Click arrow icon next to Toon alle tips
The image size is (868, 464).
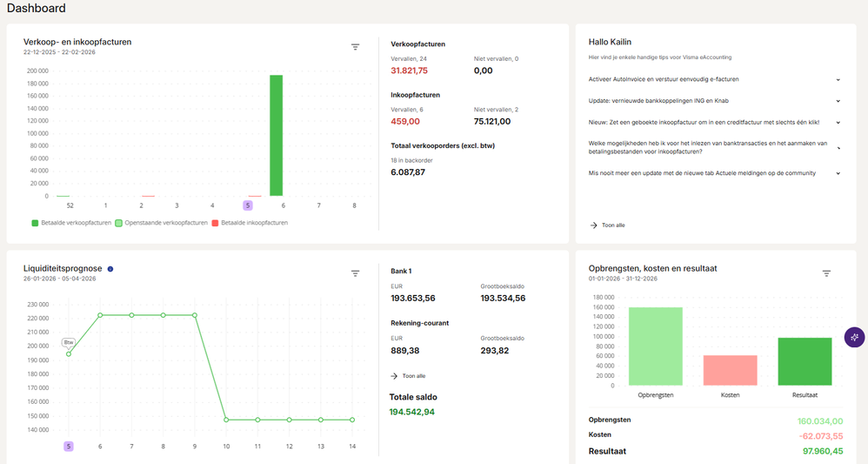tap(593, 225)
